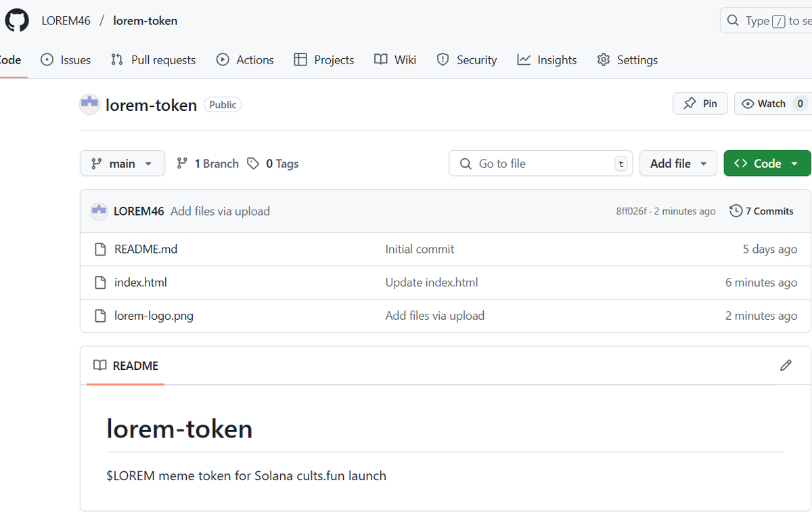The height and width of the screenshot is (520, 812).
Task: Open lorem-logo.png file
Action: tap(154, 315)
